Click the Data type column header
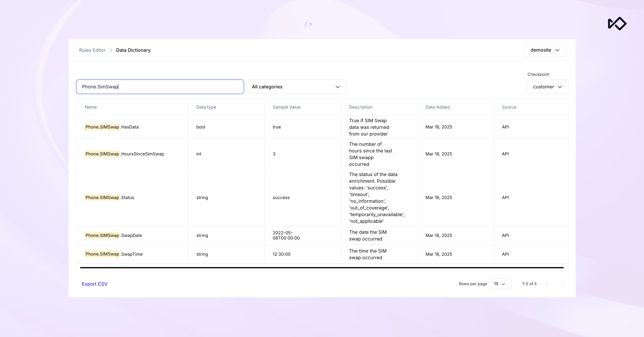 [x=206, y=107]
